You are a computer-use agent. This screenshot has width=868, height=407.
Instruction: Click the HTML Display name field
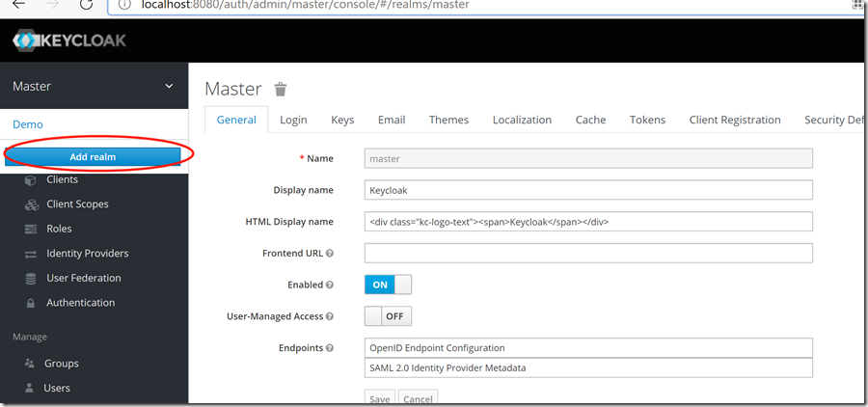pos(588,222)
